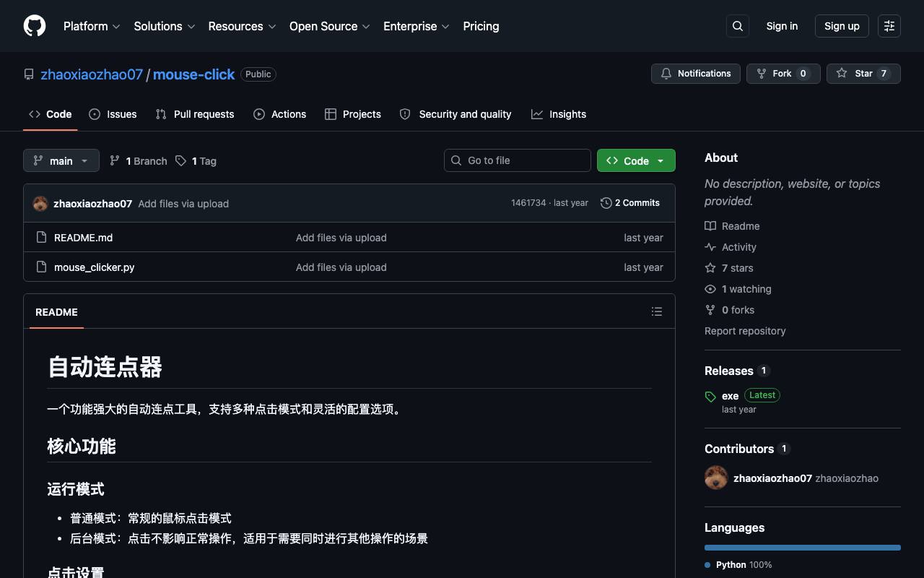
Task: Open the README.md file
Action: (x=83, y=238)
